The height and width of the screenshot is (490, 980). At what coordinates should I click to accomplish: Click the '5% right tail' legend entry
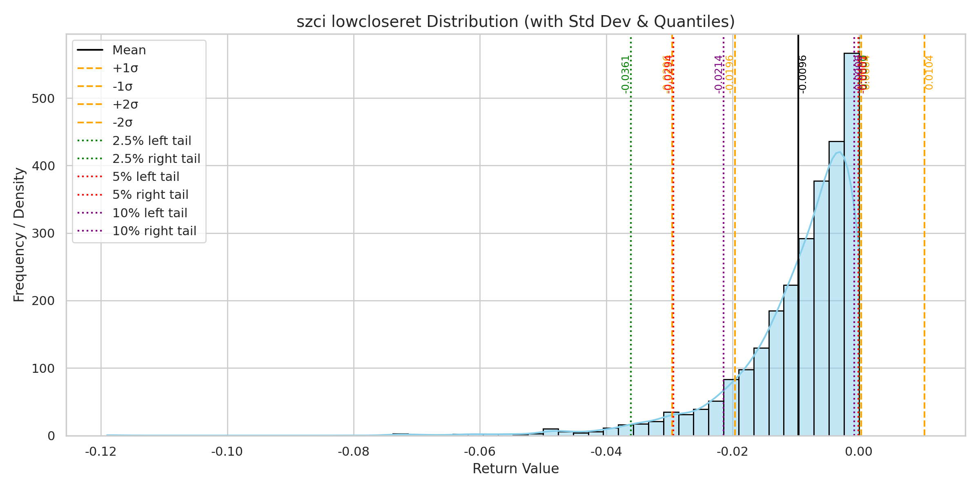(150, 195)
